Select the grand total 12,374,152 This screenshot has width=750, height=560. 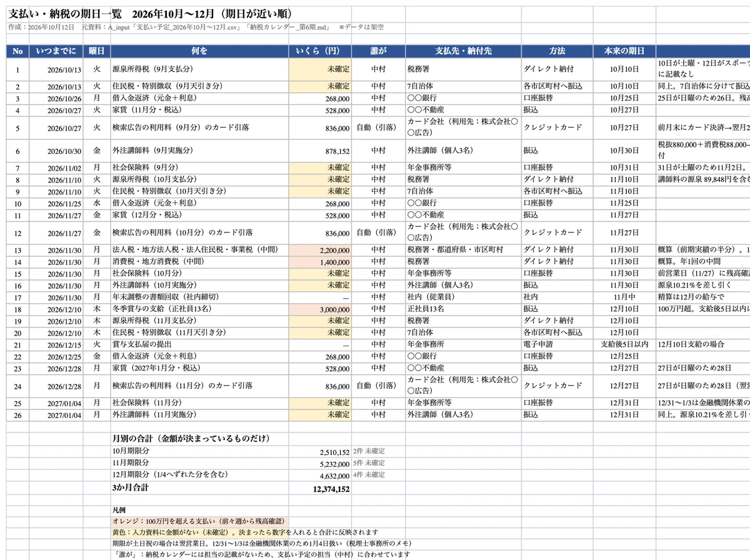tap(321, 487)
